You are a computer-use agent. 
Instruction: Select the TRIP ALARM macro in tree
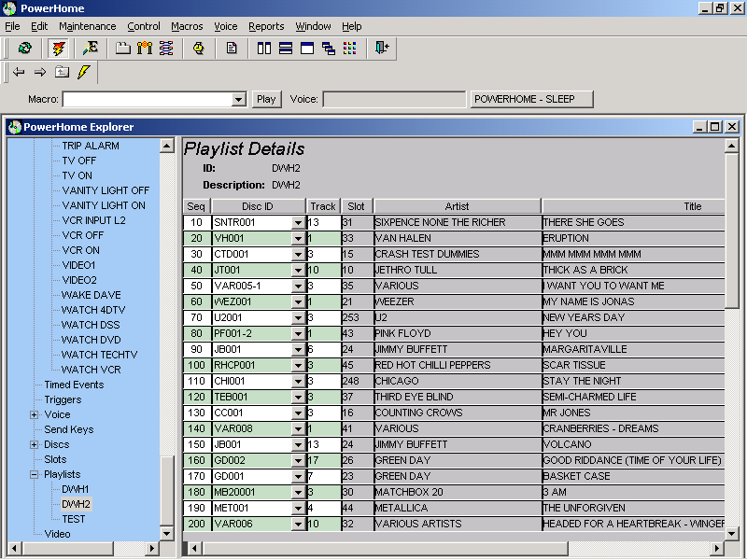[91, 146]
